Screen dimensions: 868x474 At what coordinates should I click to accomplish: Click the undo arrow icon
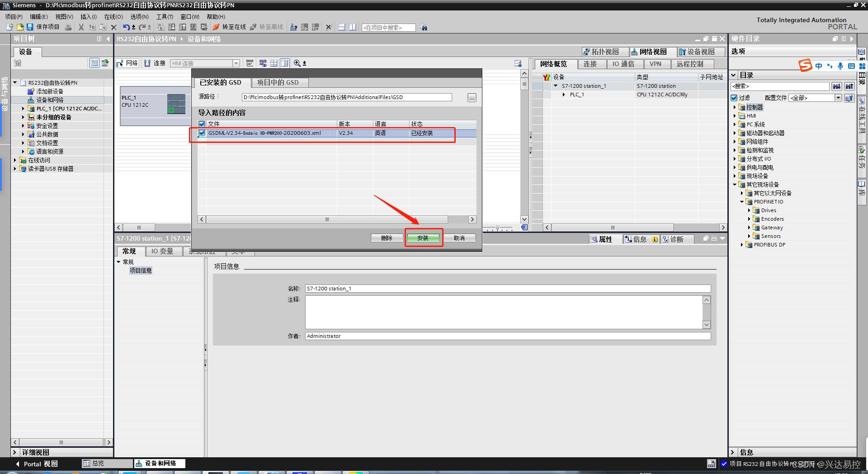click(126, 27)
